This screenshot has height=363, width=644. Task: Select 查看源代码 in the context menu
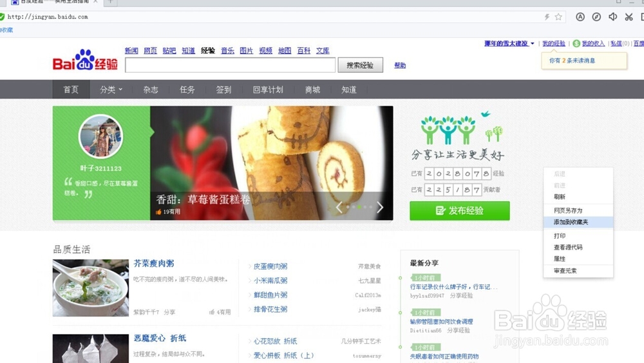[x=578, y=248]
